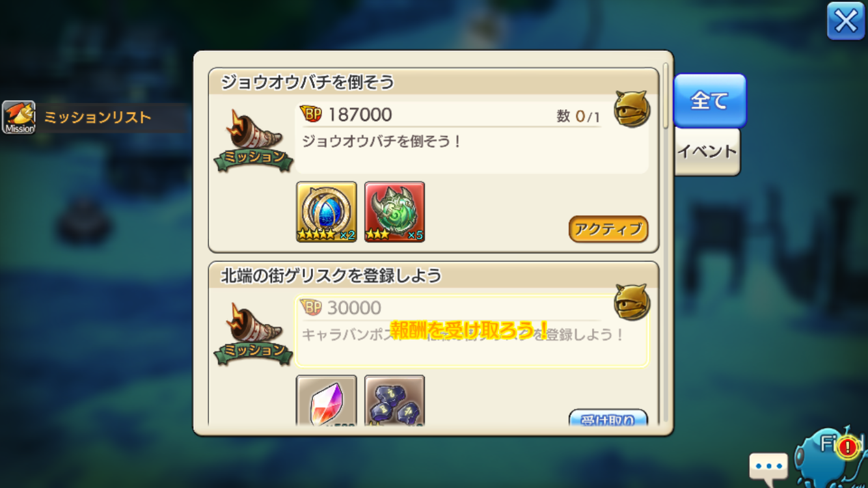Click the アクティブ button
The height and width of the screenshot is (488, 868).
click(608, 229)
